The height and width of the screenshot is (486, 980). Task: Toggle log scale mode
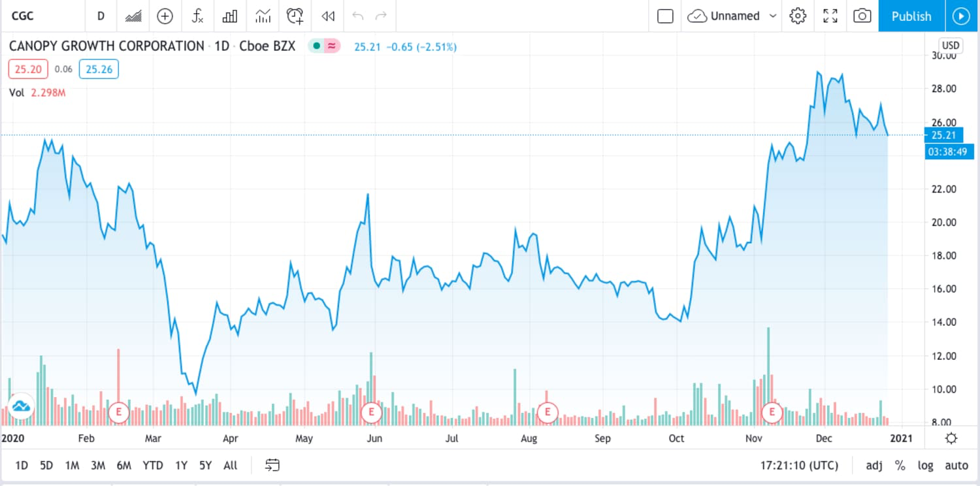click(x=925, y=466)
